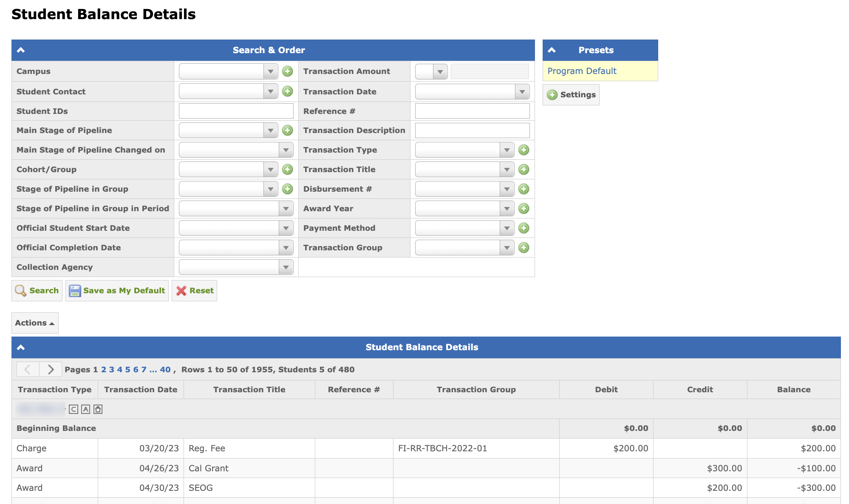Click the green plus icon beside Campus
This screenshot has width=849, height=504.
pyautogui.click(x=288, y=71)
